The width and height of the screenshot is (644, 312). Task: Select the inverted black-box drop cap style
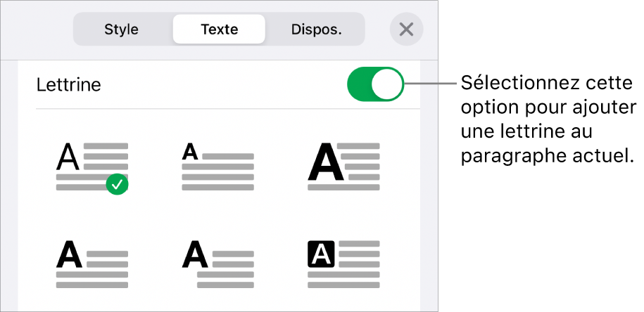344,263
